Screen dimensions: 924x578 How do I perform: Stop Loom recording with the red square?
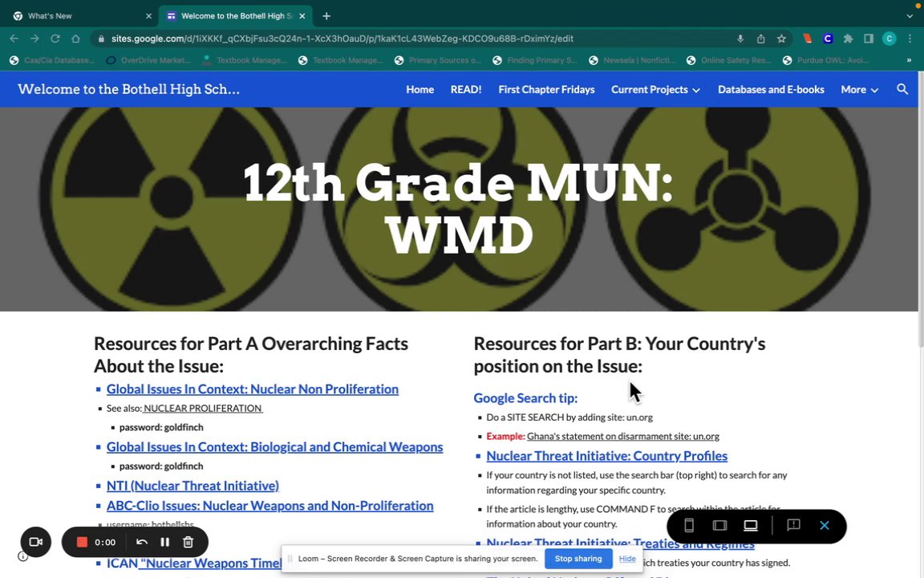point(82,541)
